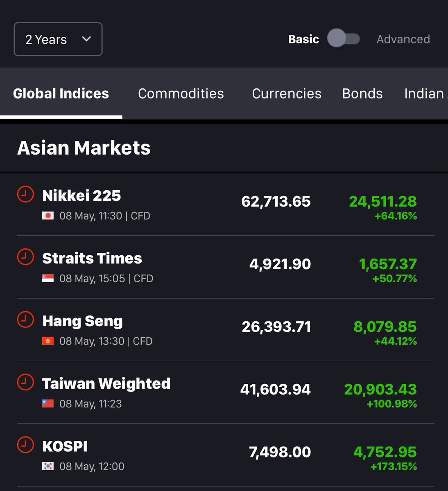
Task: Switch to the Indian tab
Action: click(426, 93)
